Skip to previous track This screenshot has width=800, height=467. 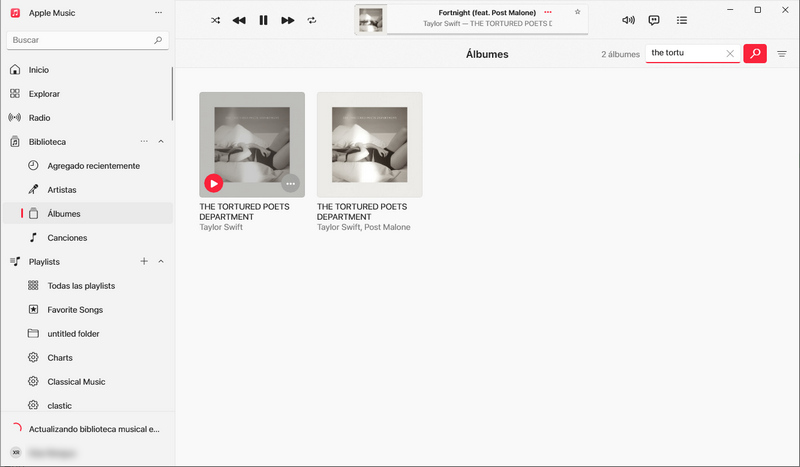(x=239, y=20)
